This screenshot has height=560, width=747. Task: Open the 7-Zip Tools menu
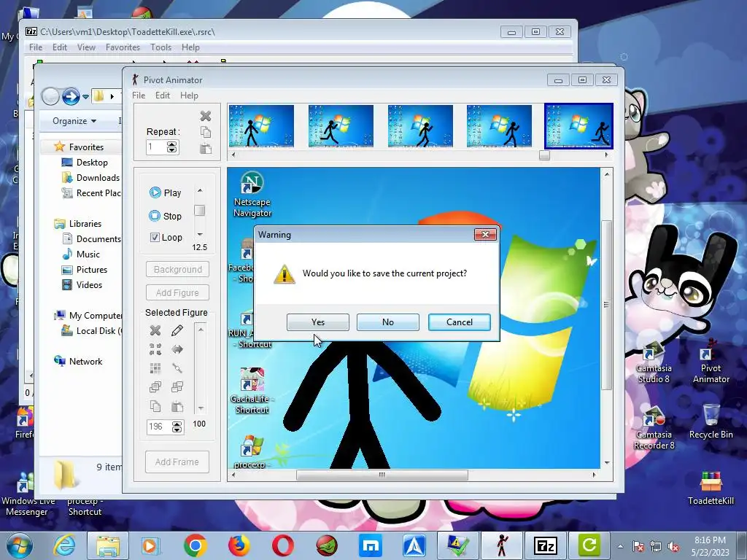[160, 47]
